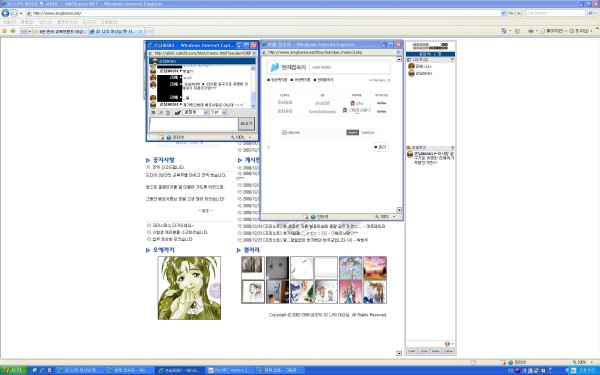Open the first gallery thumbnail image
Screen dimensions: 600x375
253,267
